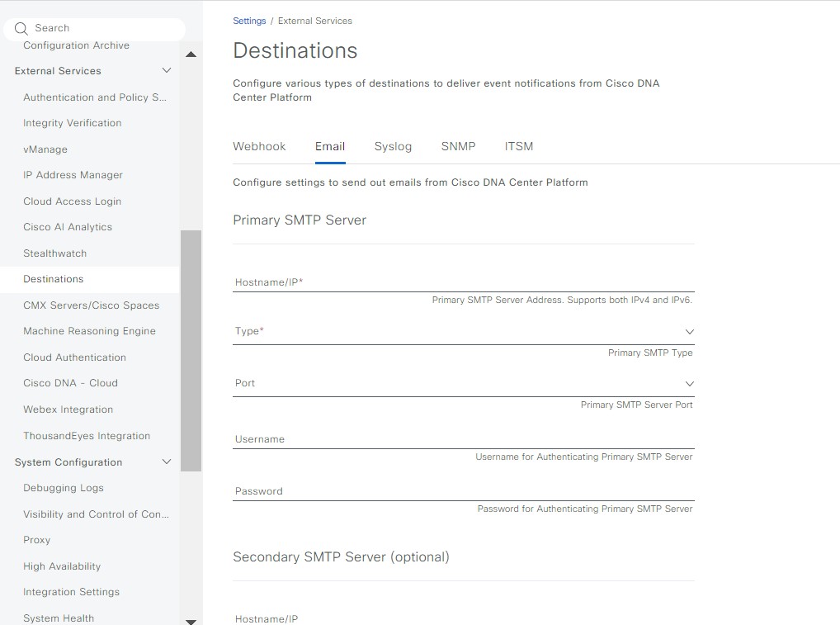
Task: Open Stealthwatch settings in sidebar
Action: [54, 253]
